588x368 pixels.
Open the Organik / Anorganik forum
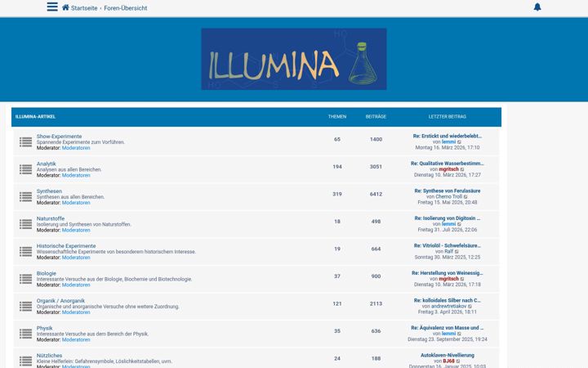(60, 301)
